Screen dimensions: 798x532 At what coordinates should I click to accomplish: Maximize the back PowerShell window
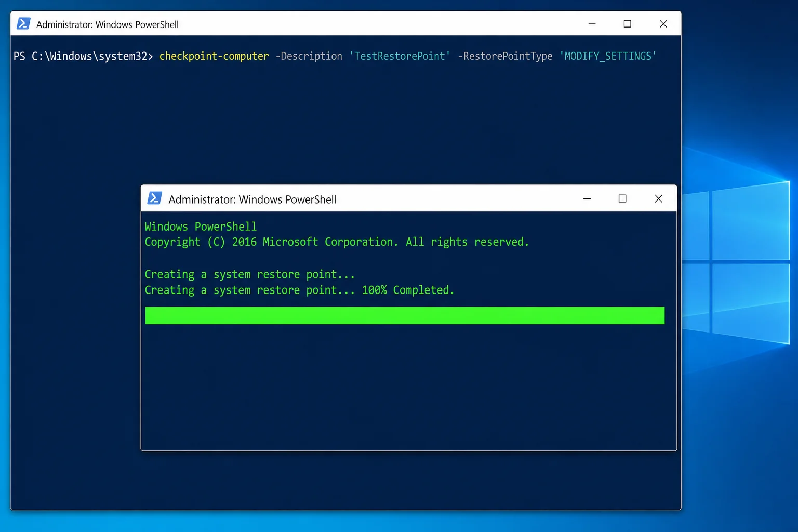(627, 24)
